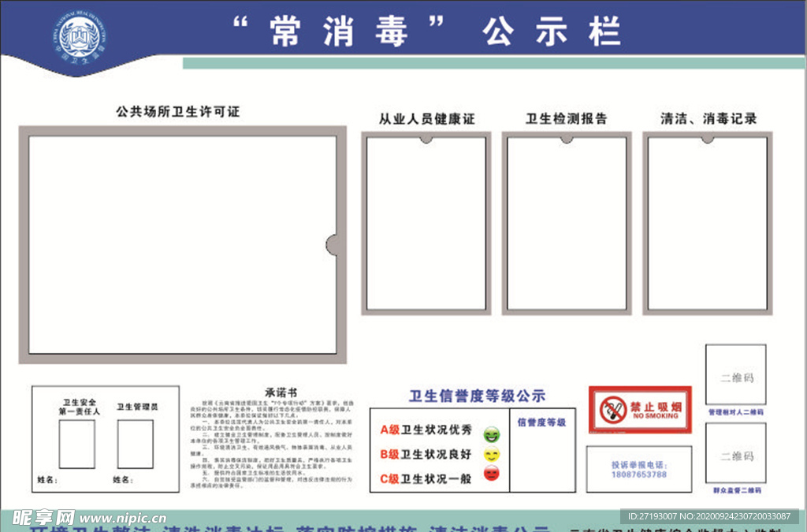Open the 群众监督二维码 QR code

click(735, 455)
